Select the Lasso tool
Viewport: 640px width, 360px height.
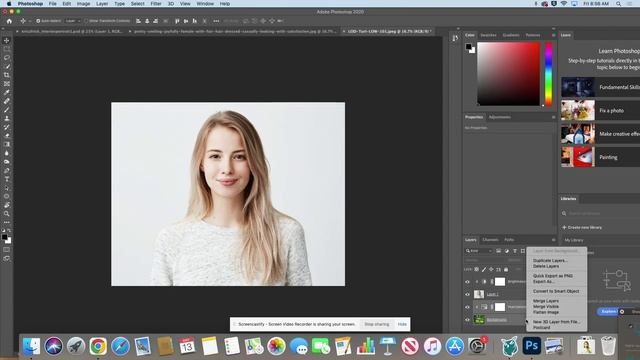(x=7, y=58)
